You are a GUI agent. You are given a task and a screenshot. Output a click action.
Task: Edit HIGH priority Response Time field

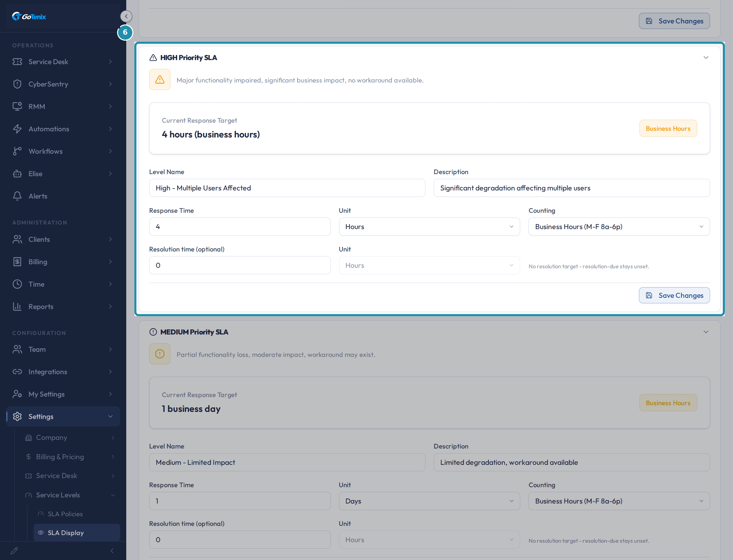240,227
